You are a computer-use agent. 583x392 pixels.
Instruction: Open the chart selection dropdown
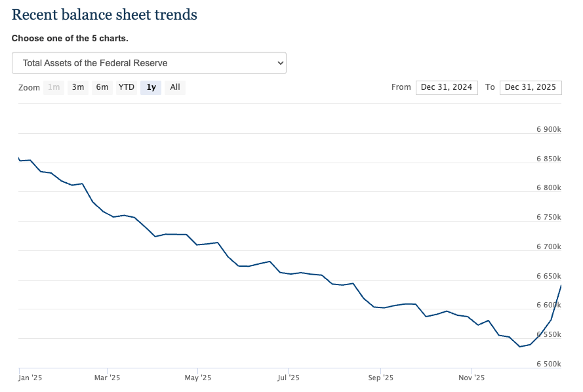[149, 63]
